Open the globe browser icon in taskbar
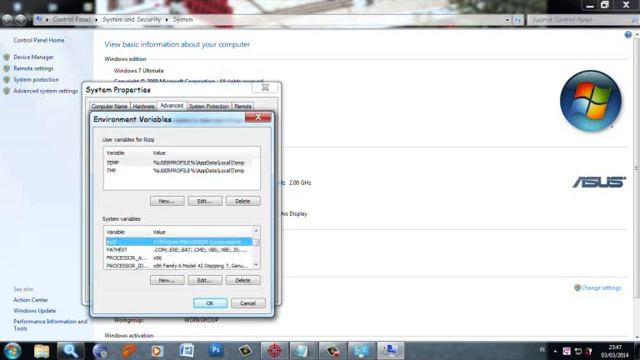Screen dimensions: 640x360 click(x=100, y=351)
